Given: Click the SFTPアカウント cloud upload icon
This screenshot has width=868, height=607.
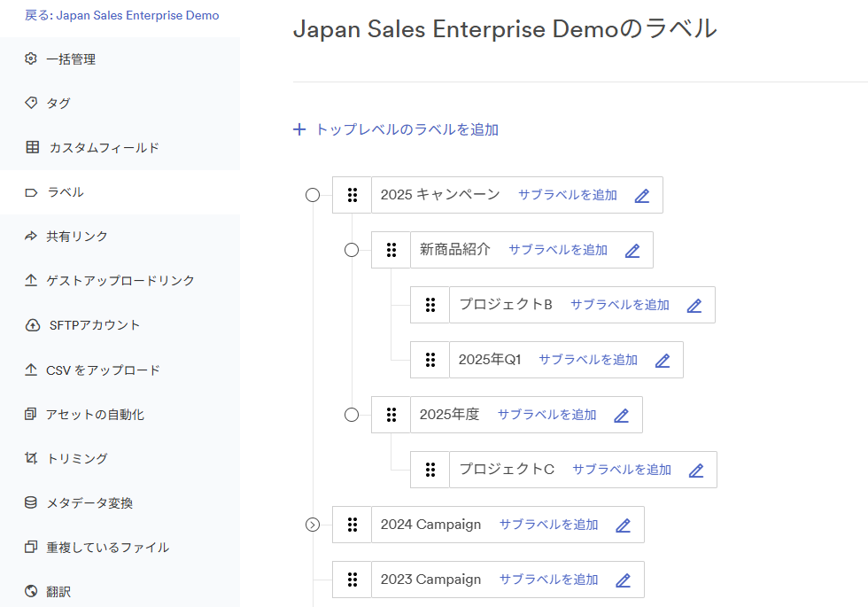Looking at the screenshot, I should [x=33, y=325].
